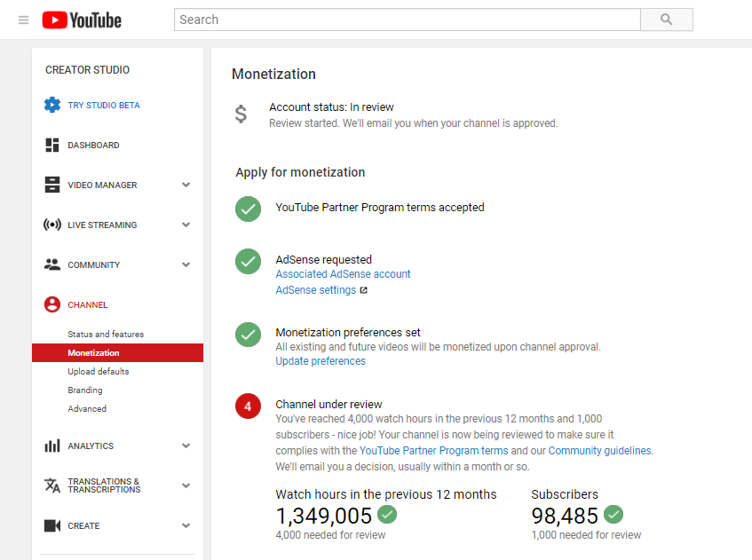Select Status and features
752x560 pixels.
point(106,335)
